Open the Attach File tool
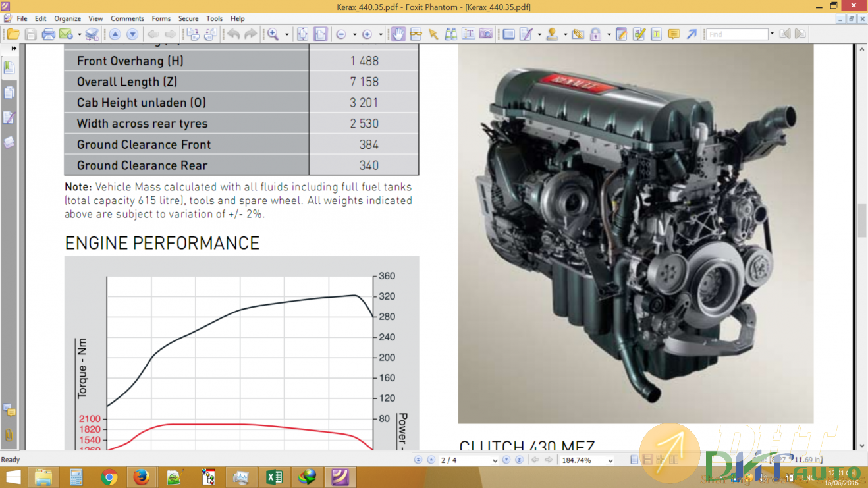This screenshot has height=488, width=868. pos(578,34)
